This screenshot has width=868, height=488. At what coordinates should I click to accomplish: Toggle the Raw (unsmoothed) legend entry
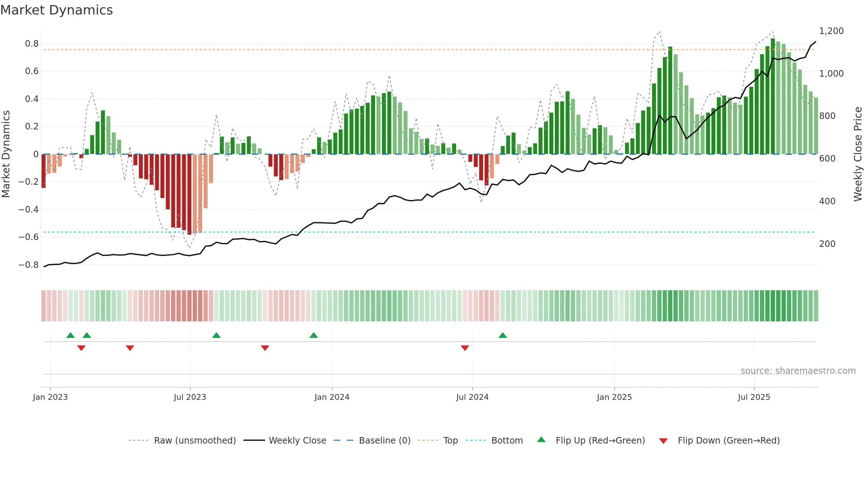pyautogui.click(x=182, y=440)
